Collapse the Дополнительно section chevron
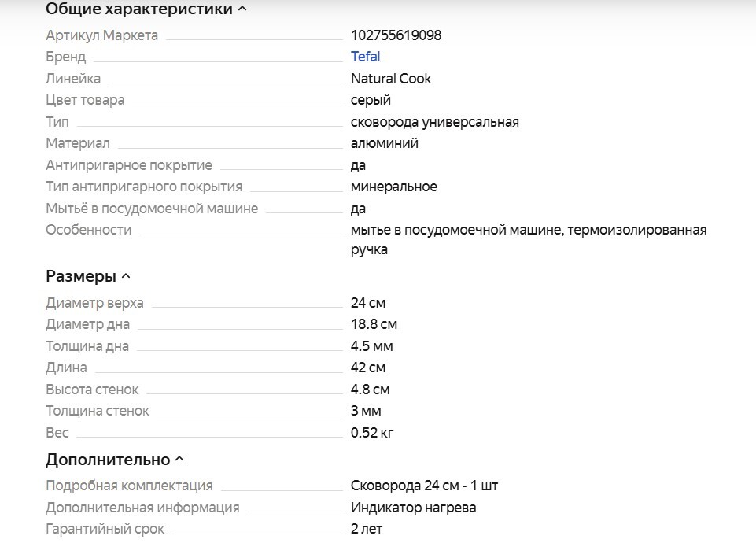 (179, 459)
